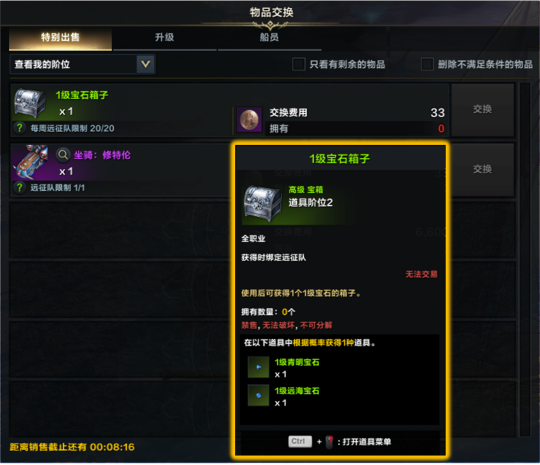Click the 修特伦 mount item icon

[30, 163]
